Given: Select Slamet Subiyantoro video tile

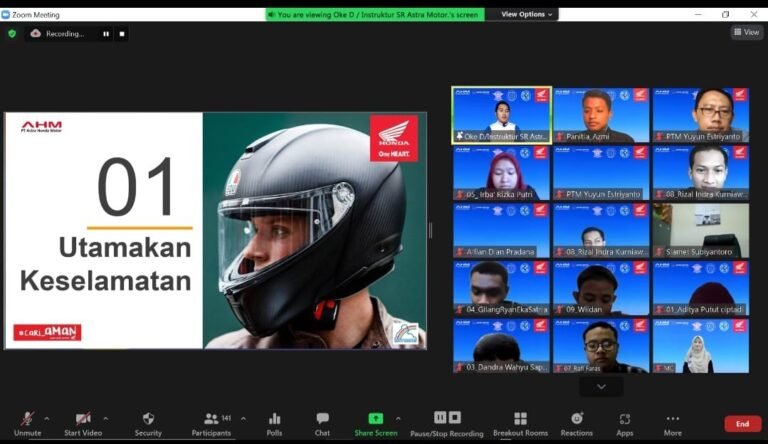Looking at the screenshot, I should click(700, 230).
